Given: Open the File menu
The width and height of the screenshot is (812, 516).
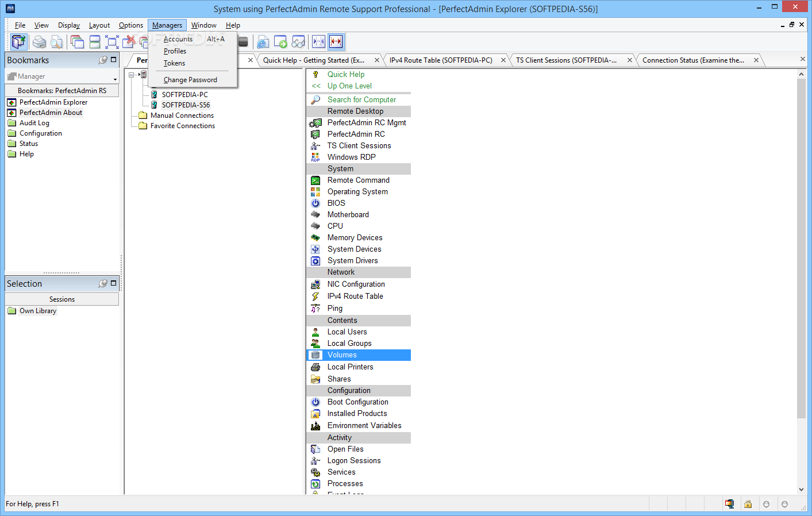Looking at the screenshot, I should pos(20,25).
